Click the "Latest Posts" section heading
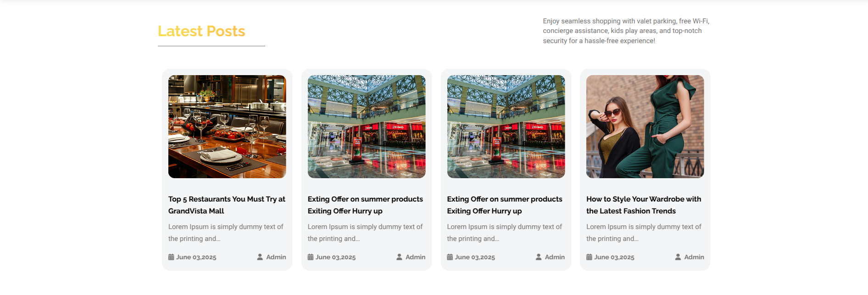 pos(201,31)
